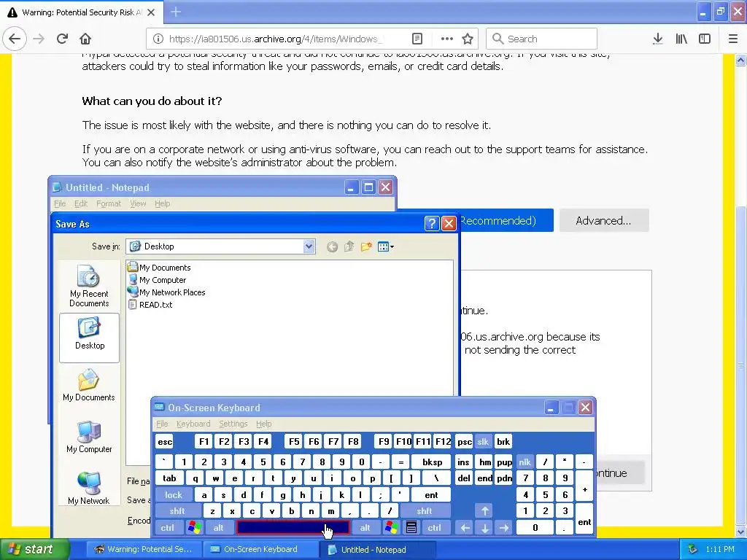The width and height of the screenshot is (747, 560).
Task: Open Firefox downloads arrow icon
Action: (657, 39)
